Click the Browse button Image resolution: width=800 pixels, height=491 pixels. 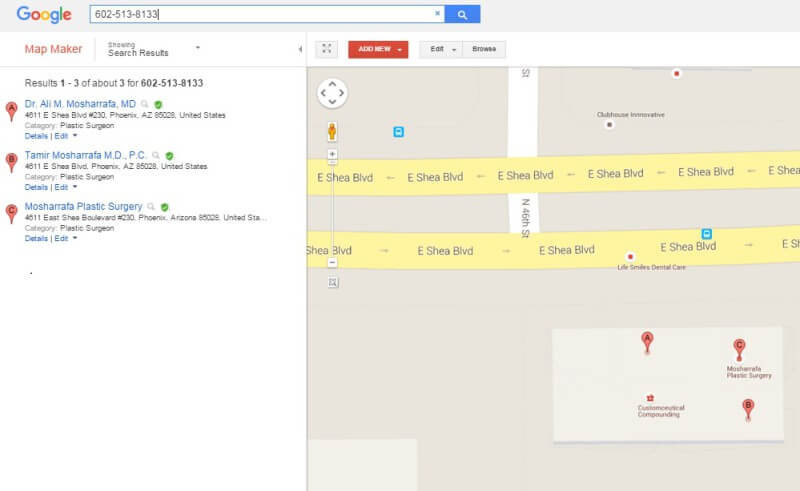click(484, 49)
